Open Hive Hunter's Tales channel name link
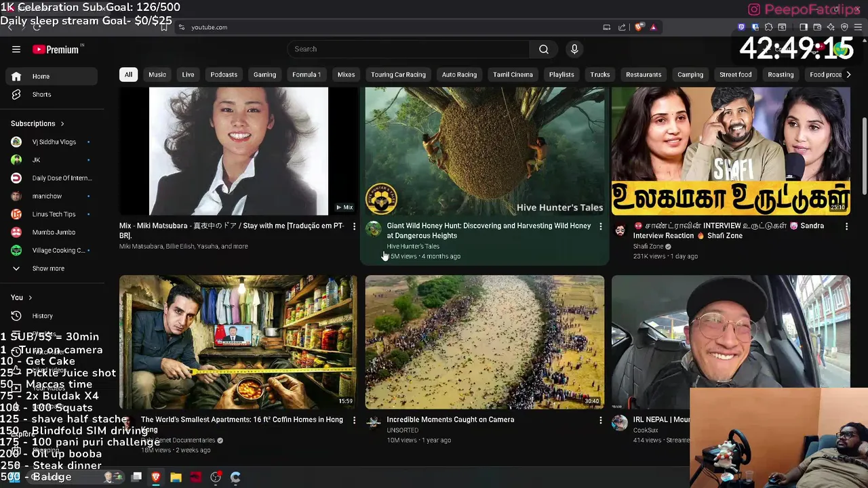This screenshot has height=488, width=868. [413, 246]
